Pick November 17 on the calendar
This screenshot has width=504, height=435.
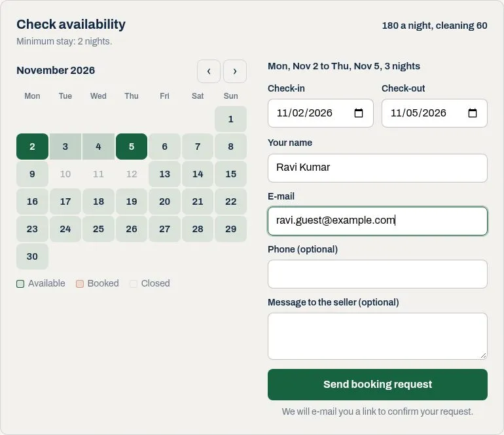[x=65, y=201]
